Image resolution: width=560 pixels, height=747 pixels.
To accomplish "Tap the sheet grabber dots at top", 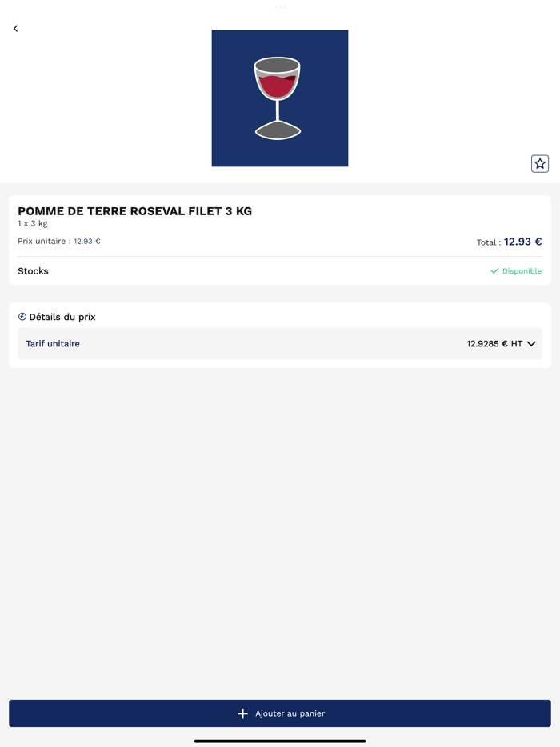I will coord(280,6).
